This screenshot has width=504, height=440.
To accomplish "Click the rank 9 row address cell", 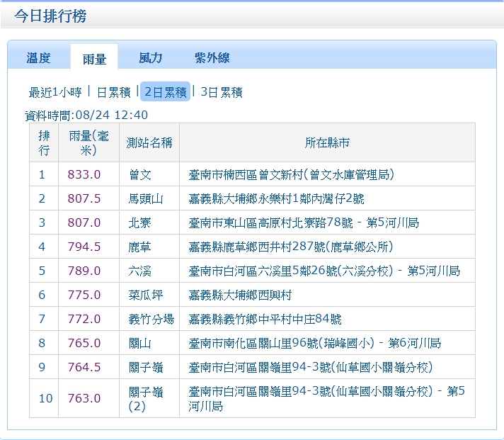I will click(327, 367).
